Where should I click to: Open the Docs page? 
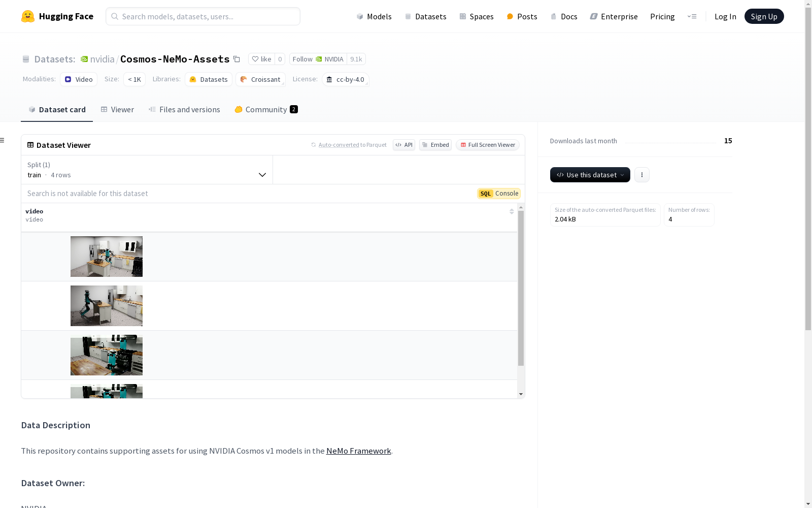pos(564,16)
